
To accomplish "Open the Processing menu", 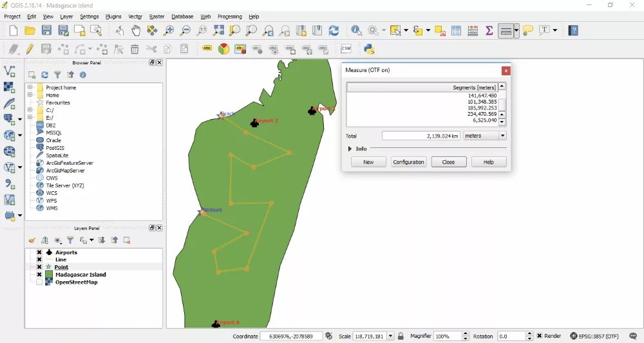I will [230, 17].
